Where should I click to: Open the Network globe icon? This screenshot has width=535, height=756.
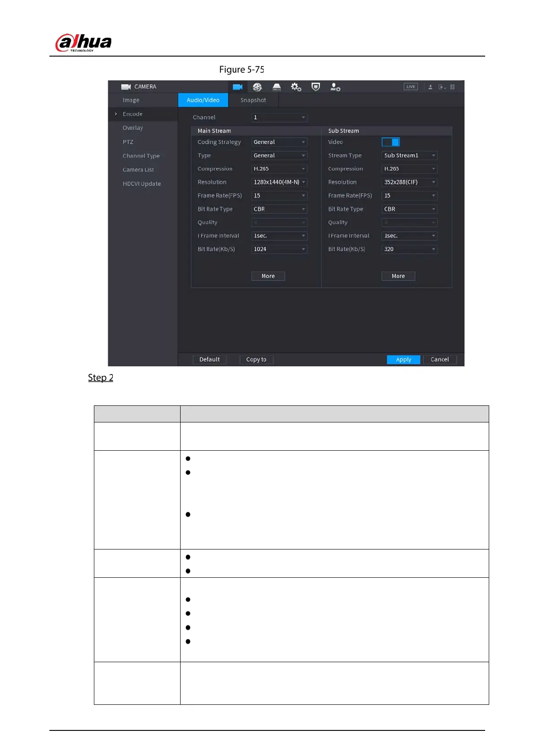click(257, 87)
